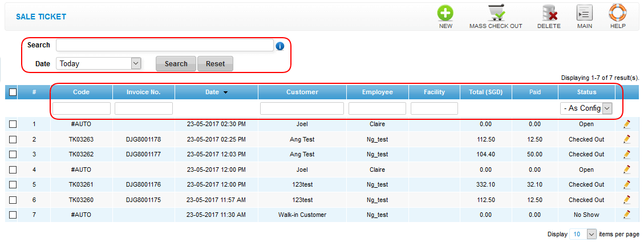Tick the checkbox for row 7
The image size is (644, 242).
[x=13, y=215]
